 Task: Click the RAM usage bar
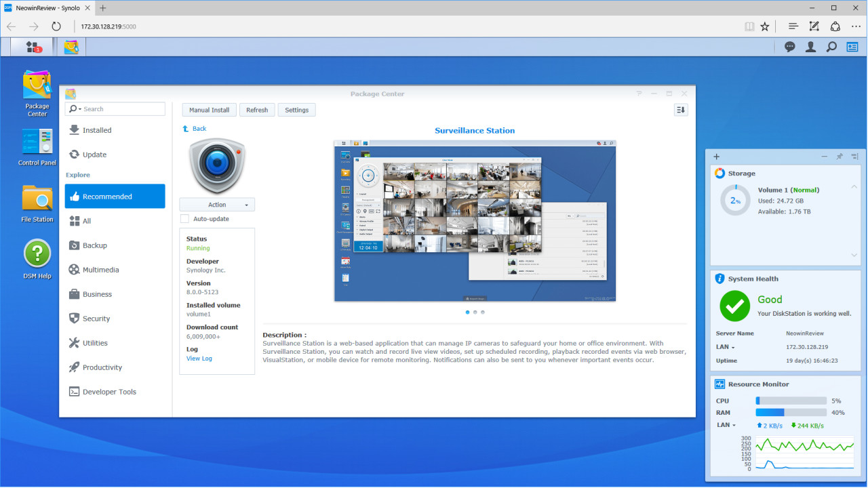(791, 412)
